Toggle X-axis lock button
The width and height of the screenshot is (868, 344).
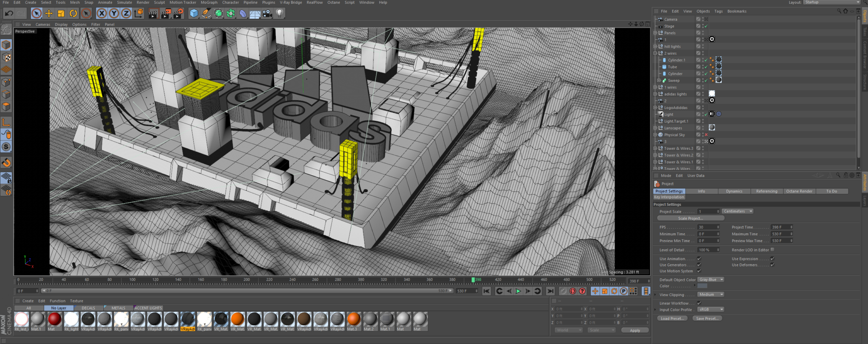point(102,14)
